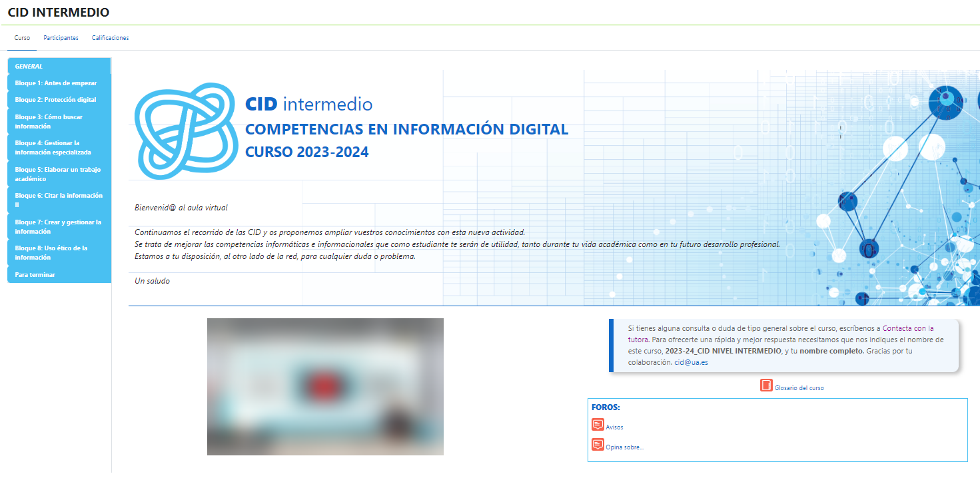Click the Opina sobre forum icon
This screenshot has height=478, width=980.
(x=598, y=445)
